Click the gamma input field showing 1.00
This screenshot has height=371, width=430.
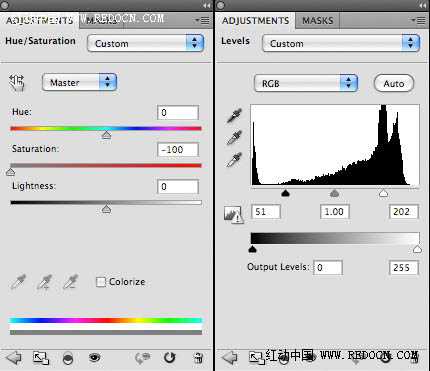(335, 212)
